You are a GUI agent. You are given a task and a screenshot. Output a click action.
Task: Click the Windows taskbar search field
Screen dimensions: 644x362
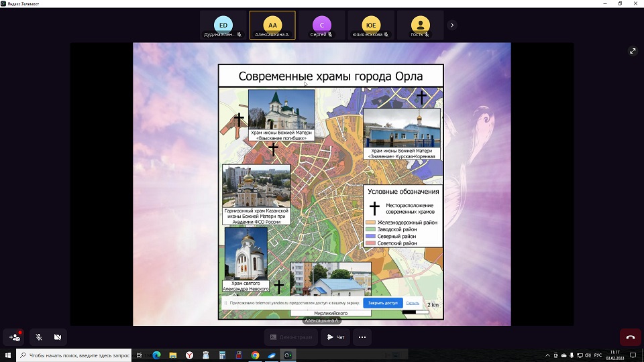point(74,355)
